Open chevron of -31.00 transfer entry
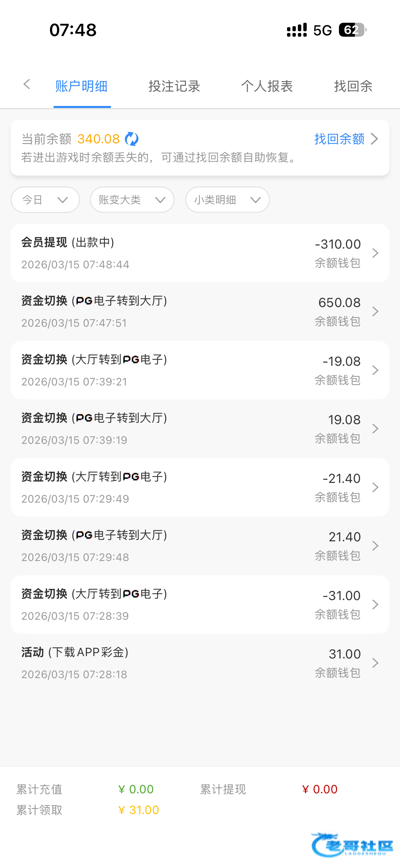 point(375,604)
